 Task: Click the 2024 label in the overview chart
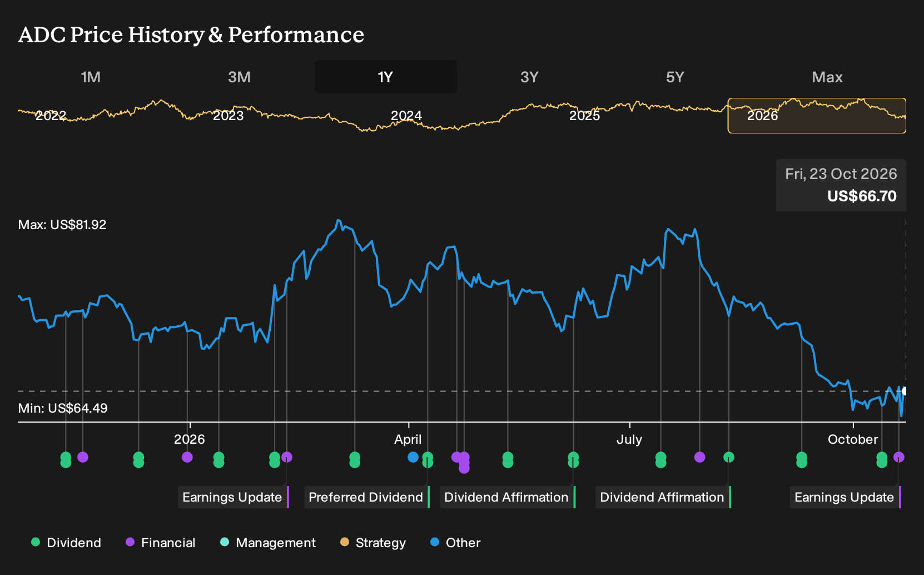click(406, 116)
